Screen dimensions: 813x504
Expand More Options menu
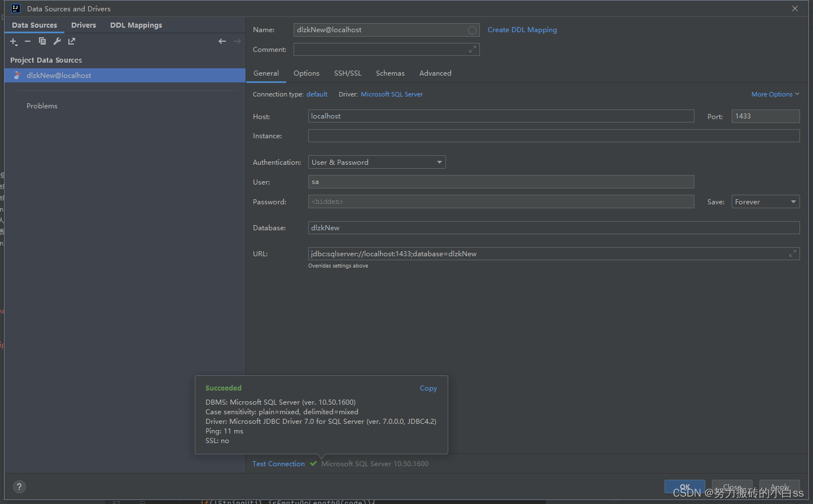coord(775,94)
